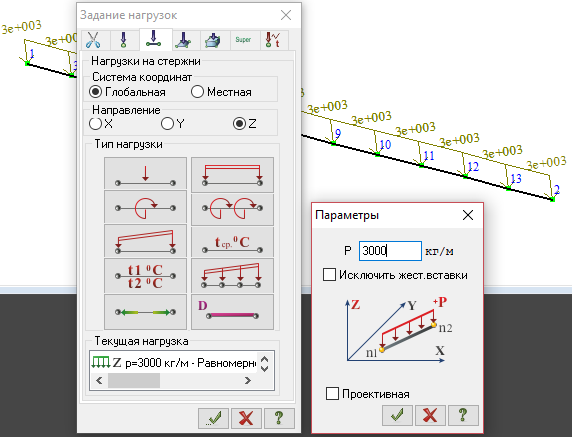Choose the trapezoidal distributed load type
Viewport: 572px width, 437px height.
[x=145, y=241]
